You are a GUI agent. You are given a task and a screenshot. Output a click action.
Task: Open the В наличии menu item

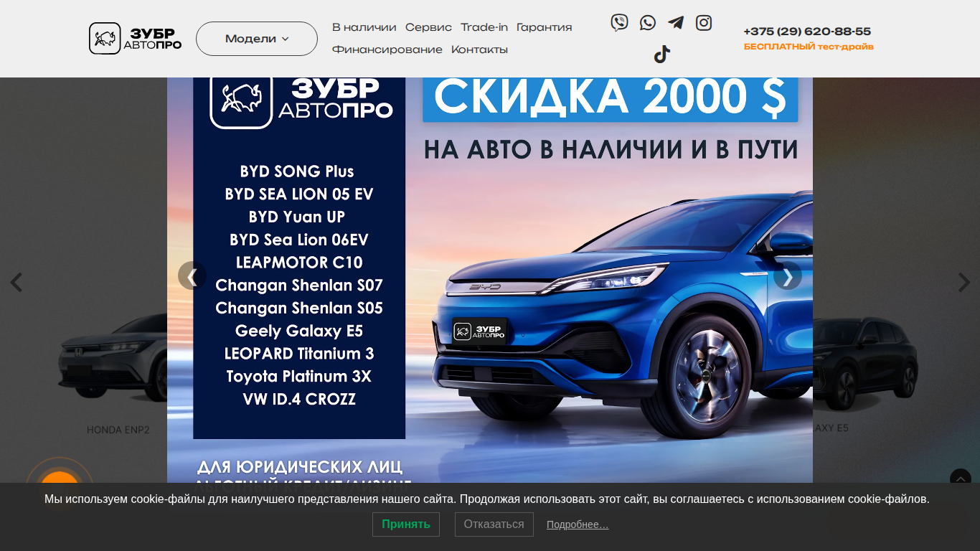click(364, 27)
